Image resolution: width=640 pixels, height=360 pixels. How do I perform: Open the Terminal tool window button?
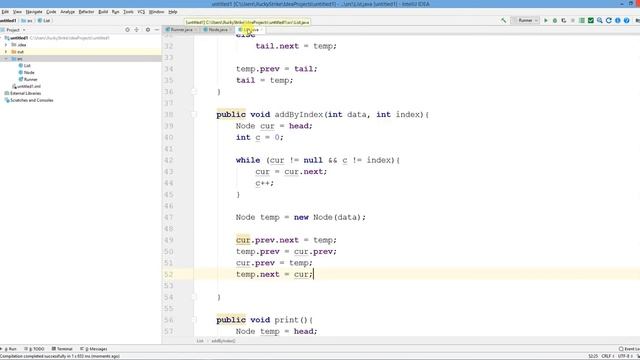tap(62, 349)
